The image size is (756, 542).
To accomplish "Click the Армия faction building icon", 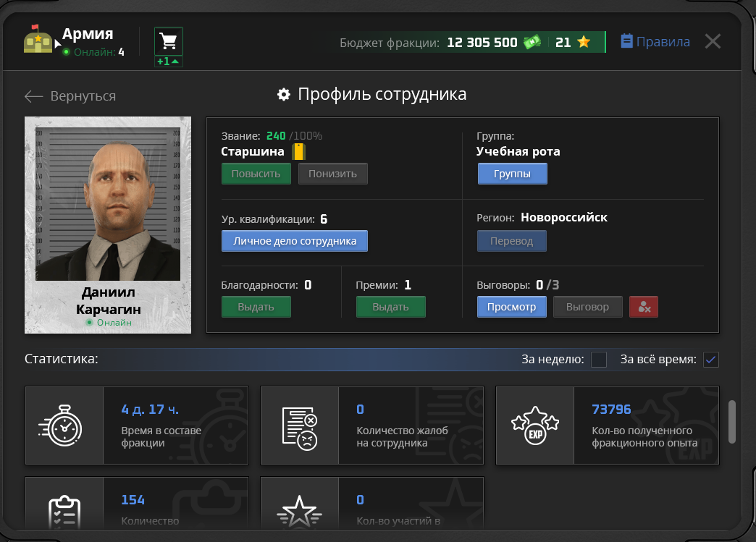I will click(38, 40).
